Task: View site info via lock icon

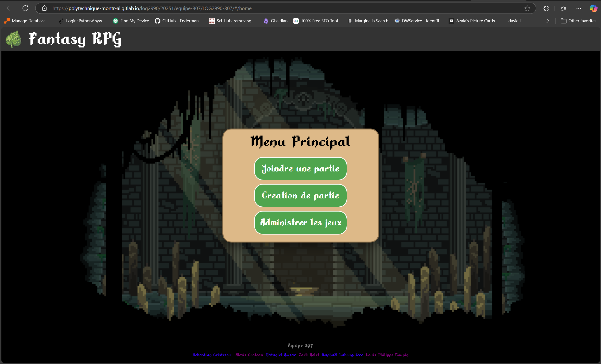Action: point(44,8)
